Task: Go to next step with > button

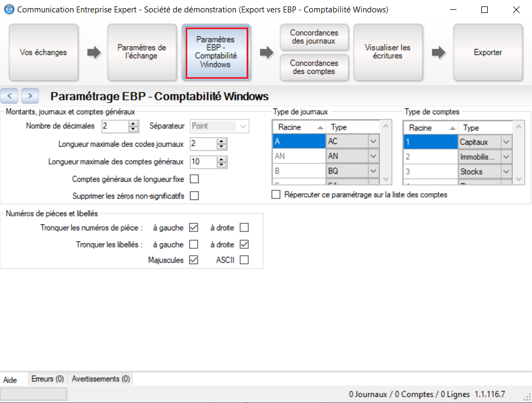Action: click(30, 96)
